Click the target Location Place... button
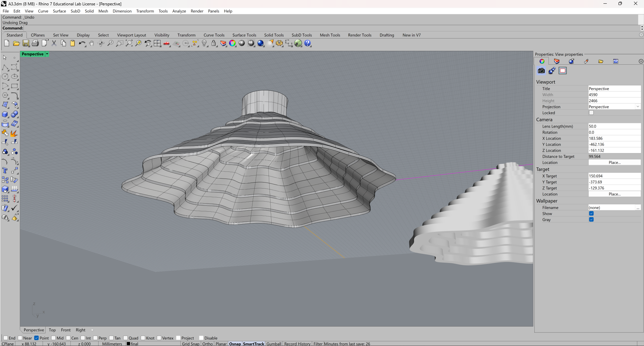This screenshot has height=346, width=644. (x=614, y=194)
